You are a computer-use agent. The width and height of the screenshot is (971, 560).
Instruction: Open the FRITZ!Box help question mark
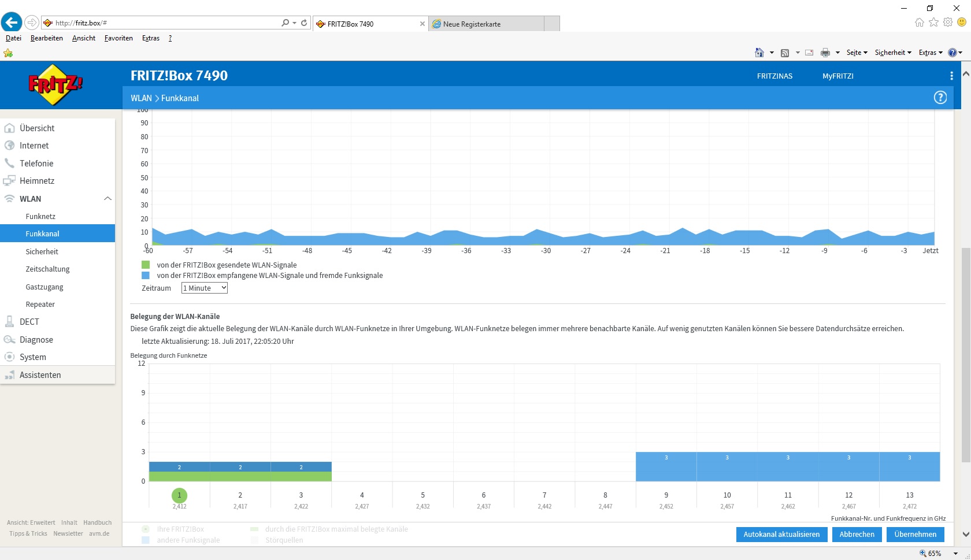pos(940,98)
